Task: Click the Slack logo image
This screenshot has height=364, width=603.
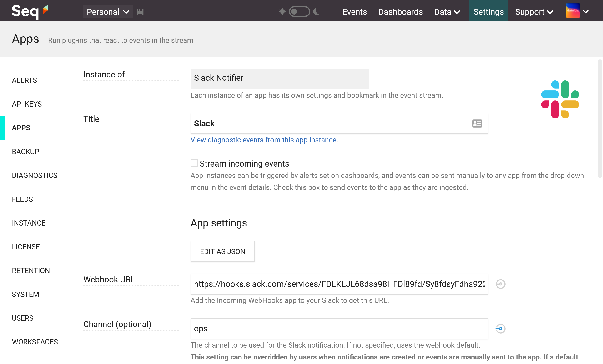Action: 560,99
